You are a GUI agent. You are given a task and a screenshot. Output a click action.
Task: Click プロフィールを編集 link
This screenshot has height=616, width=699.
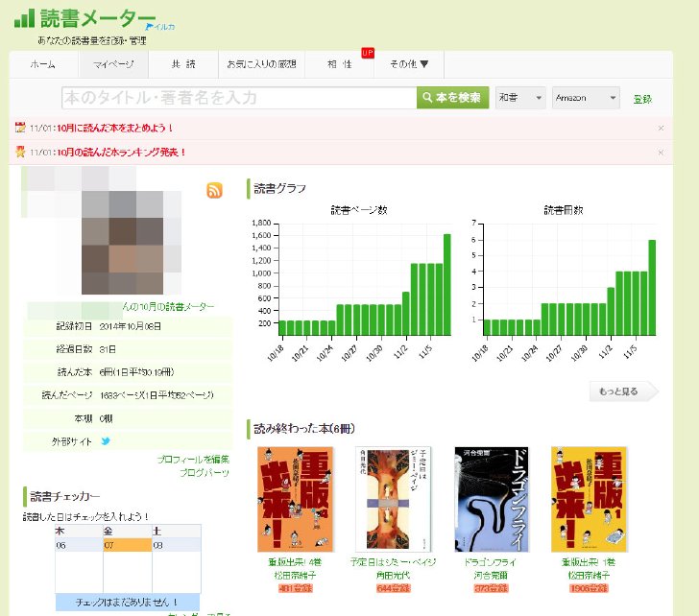[193, 460]
